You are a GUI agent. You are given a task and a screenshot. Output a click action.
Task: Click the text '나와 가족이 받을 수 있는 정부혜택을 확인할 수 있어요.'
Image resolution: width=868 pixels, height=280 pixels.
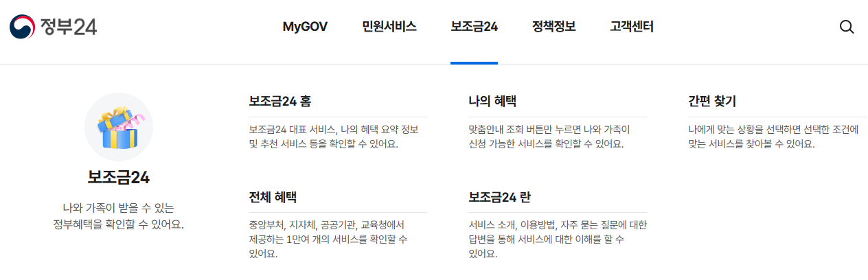click(x=119, y=215)
